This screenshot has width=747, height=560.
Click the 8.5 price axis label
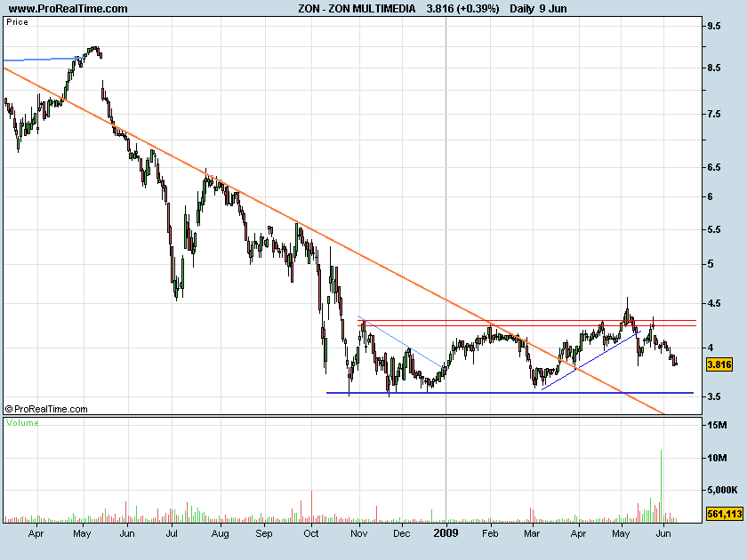pyautogui.click(x=714, y=68)
